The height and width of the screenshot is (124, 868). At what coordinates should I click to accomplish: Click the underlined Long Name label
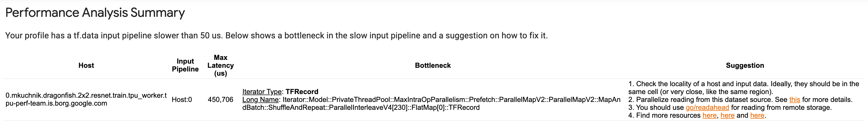260,100
